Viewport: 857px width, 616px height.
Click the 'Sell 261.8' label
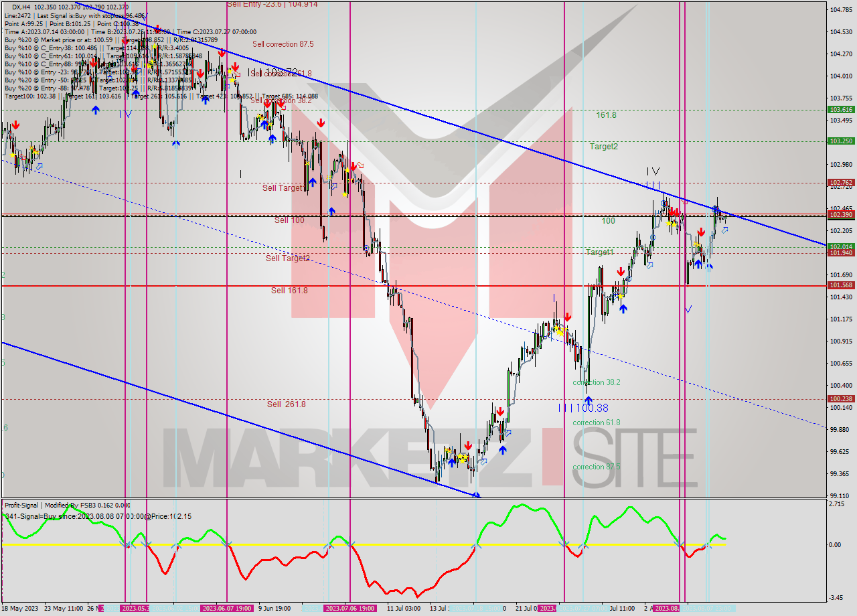286,404
